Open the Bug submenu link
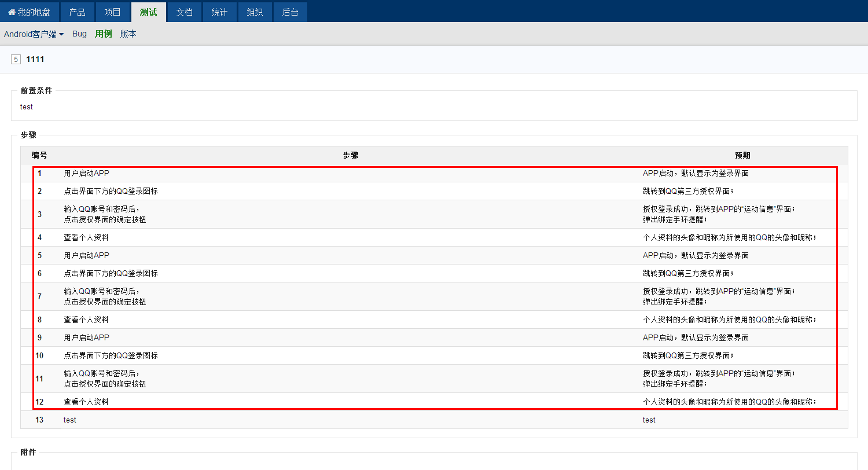The width and height of the screenshot is (868, 470). point(79,34)
